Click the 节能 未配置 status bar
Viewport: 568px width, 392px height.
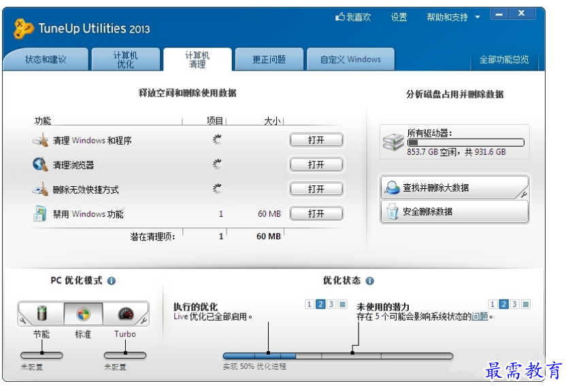coord(41,355)
